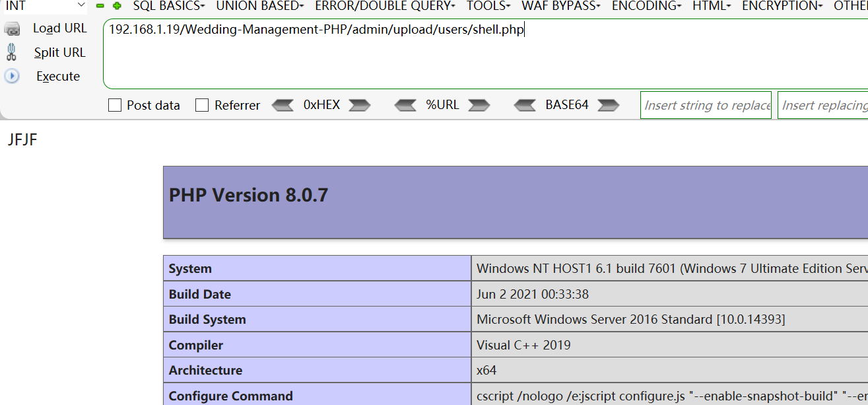The height and width of the screenshot is (405, 868).
Task: Click the cscript configure command value
Action: [672, 396]
